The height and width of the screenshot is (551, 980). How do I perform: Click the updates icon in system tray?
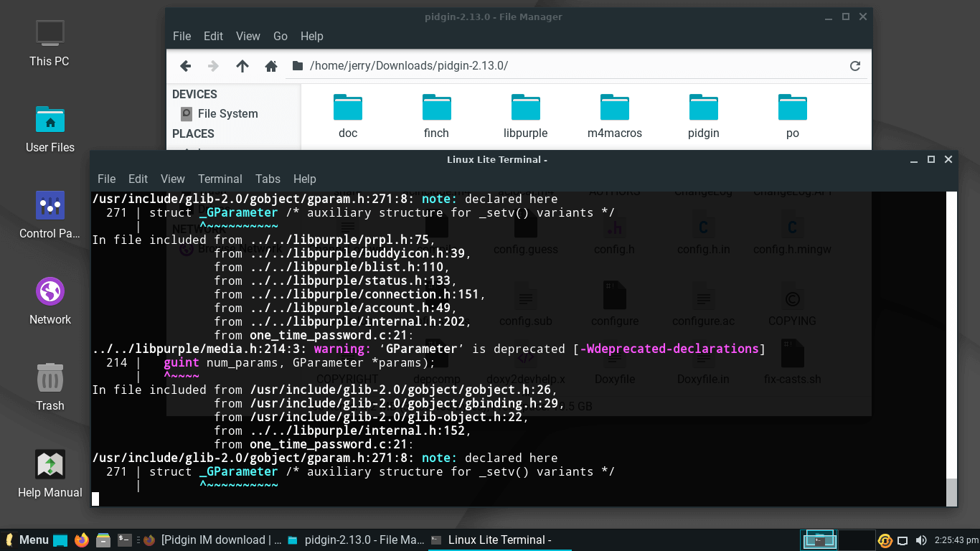(885, 540)
